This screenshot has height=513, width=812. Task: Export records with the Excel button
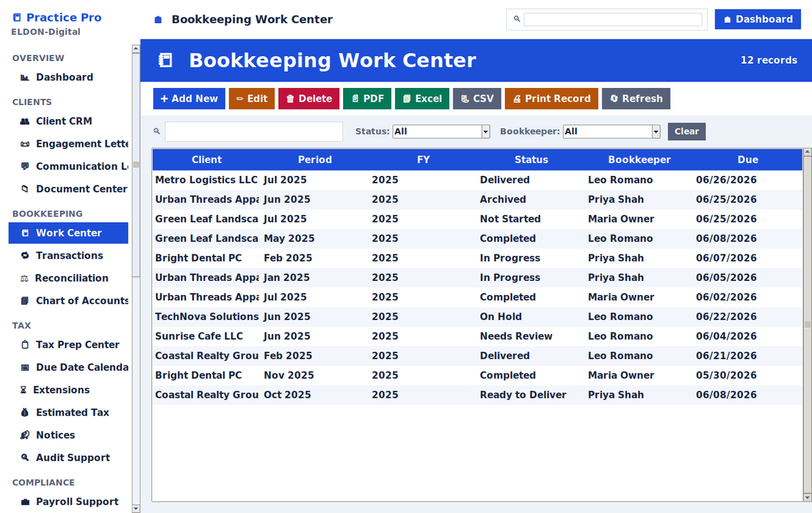click(422, 99)
